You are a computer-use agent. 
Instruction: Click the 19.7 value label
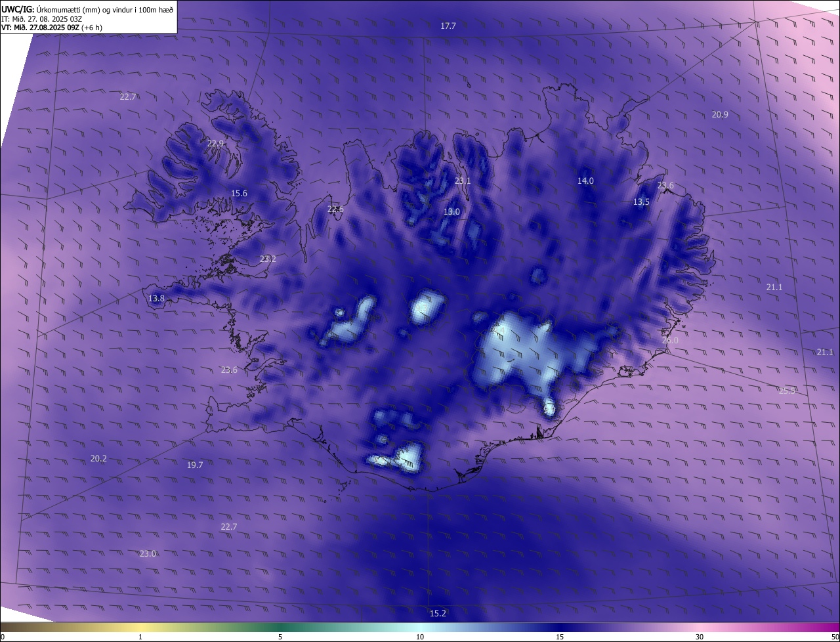click(195, 465)
